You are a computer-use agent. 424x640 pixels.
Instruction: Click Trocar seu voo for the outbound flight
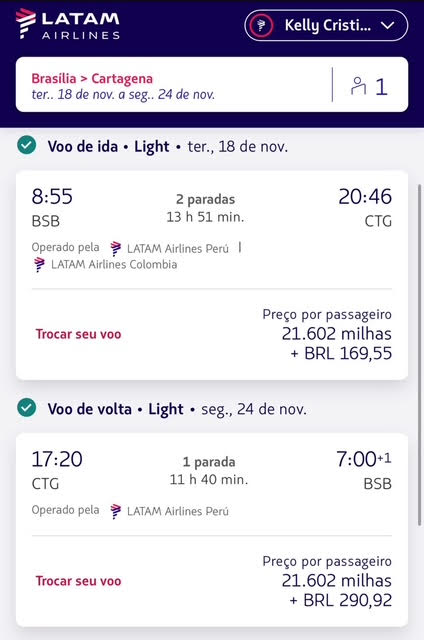(78, 334)
